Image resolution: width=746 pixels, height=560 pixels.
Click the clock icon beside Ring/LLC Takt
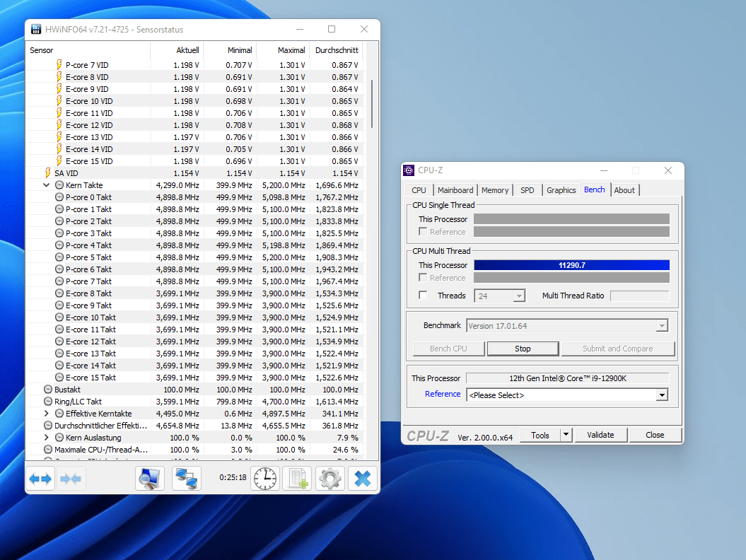(48, 401)
